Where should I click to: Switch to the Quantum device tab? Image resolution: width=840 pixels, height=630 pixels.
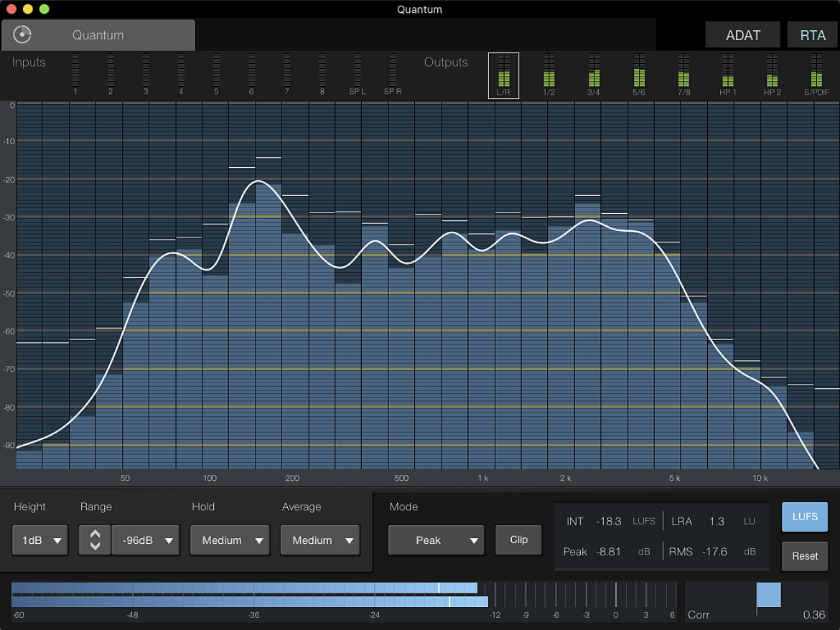(x=98, y=35)
